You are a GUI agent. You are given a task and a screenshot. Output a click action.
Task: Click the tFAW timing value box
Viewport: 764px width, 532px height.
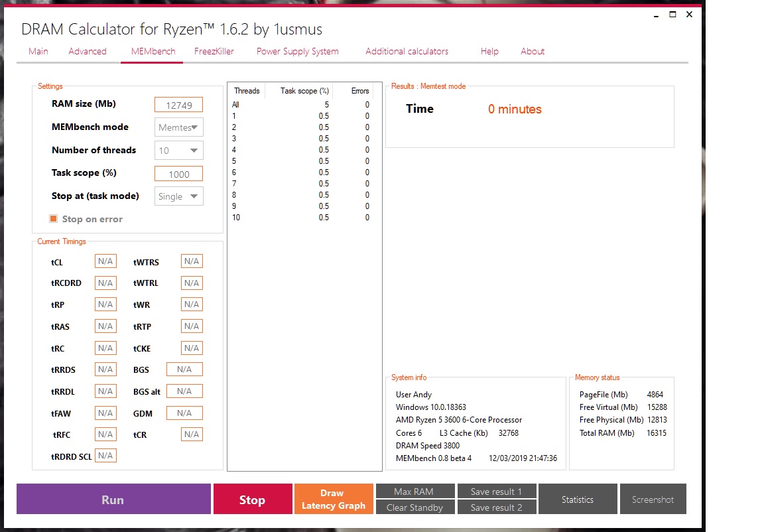point(105,413)
